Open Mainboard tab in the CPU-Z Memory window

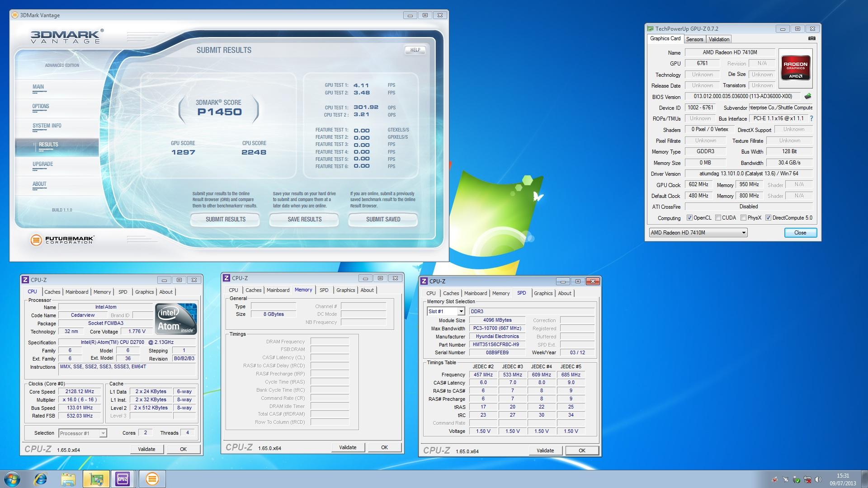pos(278,290)
